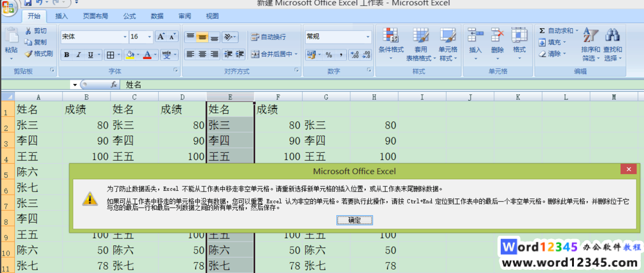Screen dimensions: 644x273
Task: Toggle align text right
Action: click(x=214, y=54)
